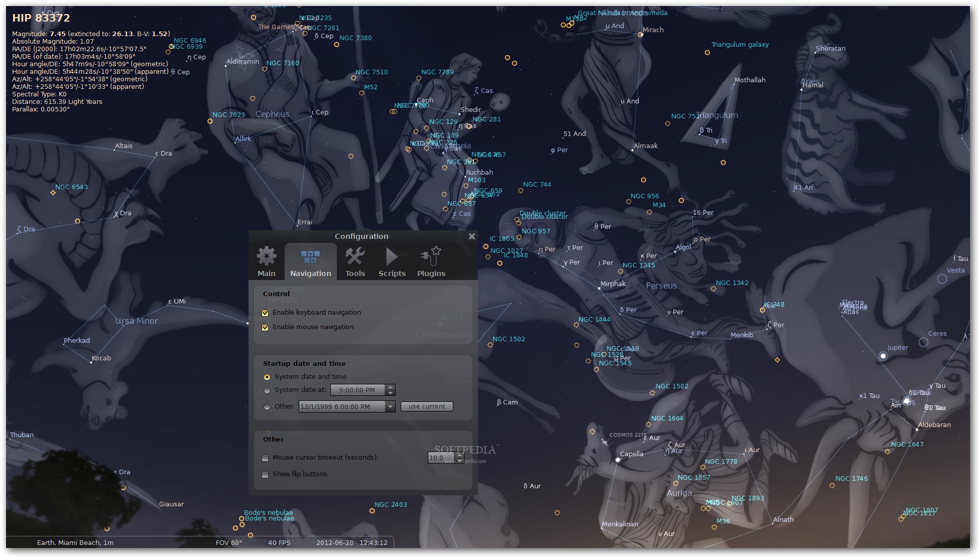Click the 12/1/1999 6:00:00 PM field
Viewport: 980px width, 558px height.
click(342, 406)
